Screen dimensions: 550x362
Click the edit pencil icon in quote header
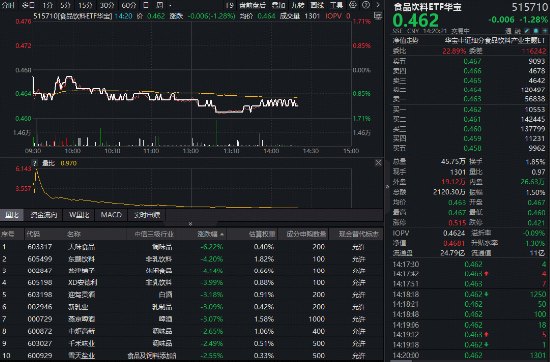526,31
